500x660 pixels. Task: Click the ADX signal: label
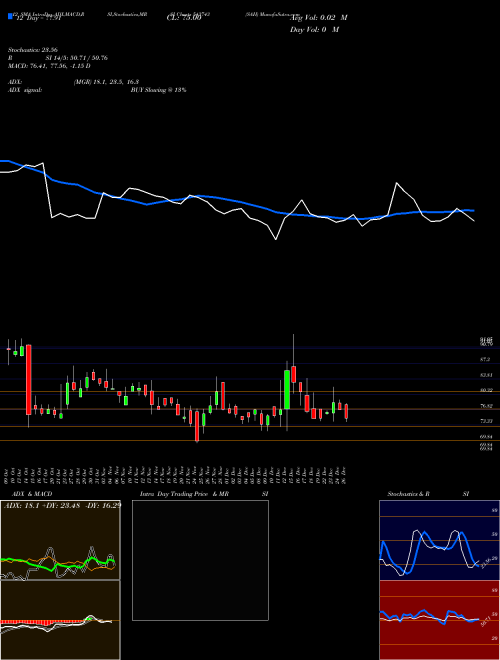[x=25, y=90]
